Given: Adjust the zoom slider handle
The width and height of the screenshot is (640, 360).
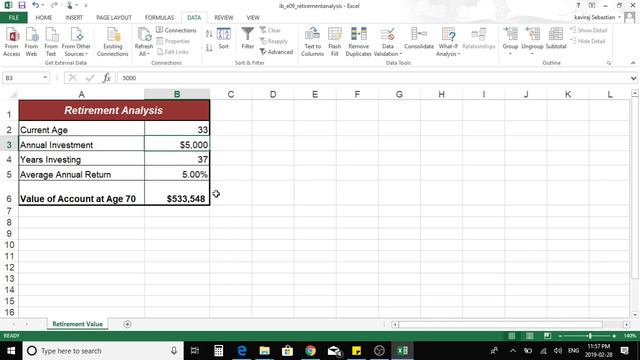Looking at the screenshot, I should coord(590,336).
